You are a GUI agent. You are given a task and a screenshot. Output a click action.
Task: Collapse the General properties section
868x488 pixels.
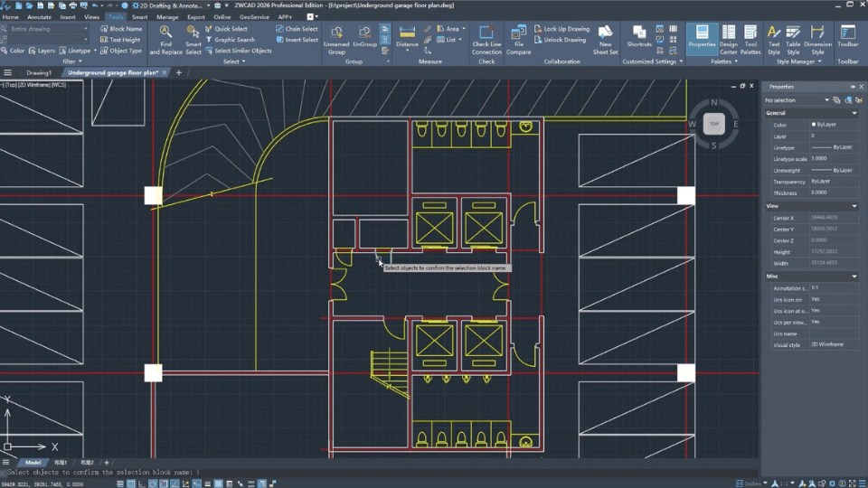click(x=854, y=113)
